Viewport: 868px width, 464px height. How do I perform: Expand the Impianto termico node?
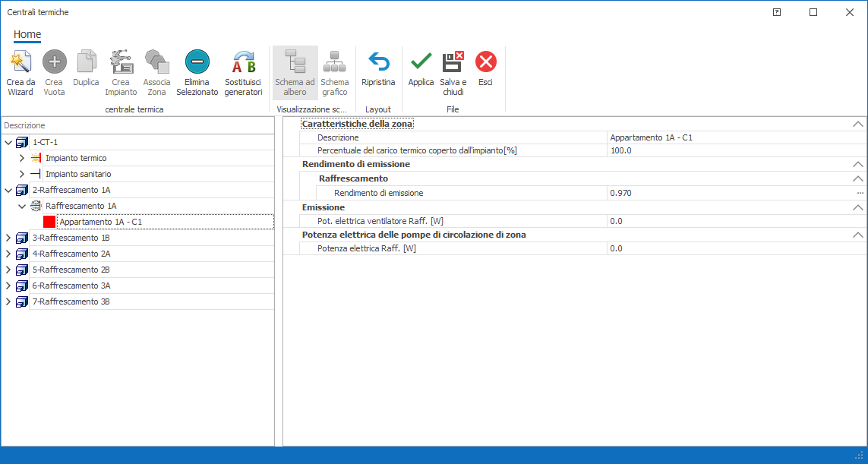click(22, 158)
